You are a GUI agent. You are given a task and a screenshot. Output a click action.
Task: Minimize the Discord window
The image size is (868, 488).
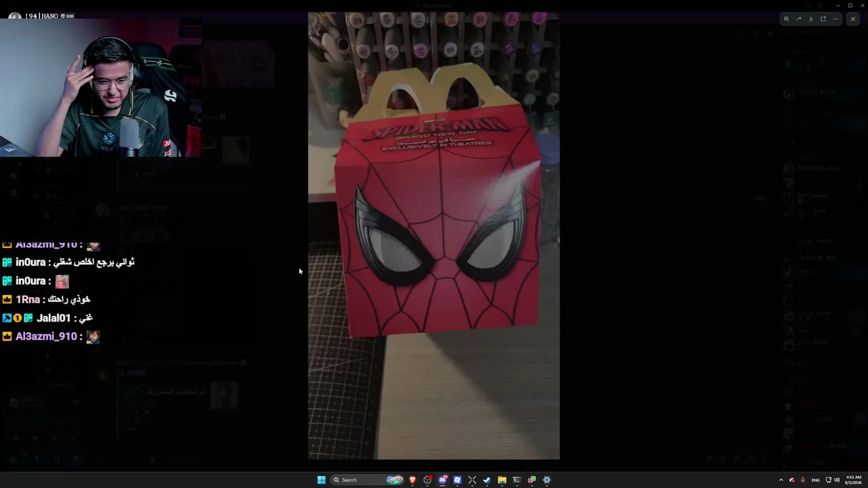[x=838, y=5]
